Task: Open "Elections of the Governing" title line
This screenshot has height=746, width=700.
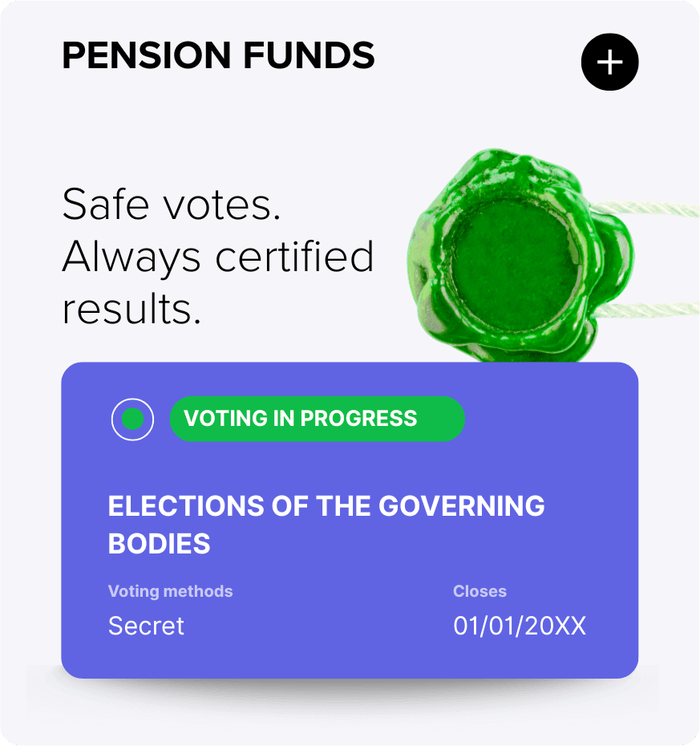Action: pyautogui.click(x=326, y=506)
